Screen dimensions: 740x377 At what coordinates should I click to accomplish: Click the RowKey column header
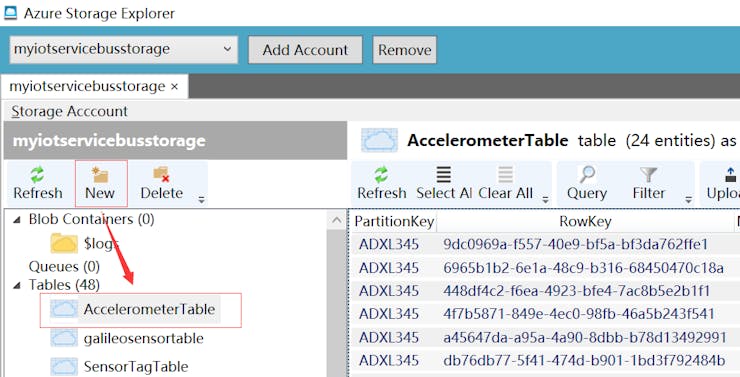585,221
